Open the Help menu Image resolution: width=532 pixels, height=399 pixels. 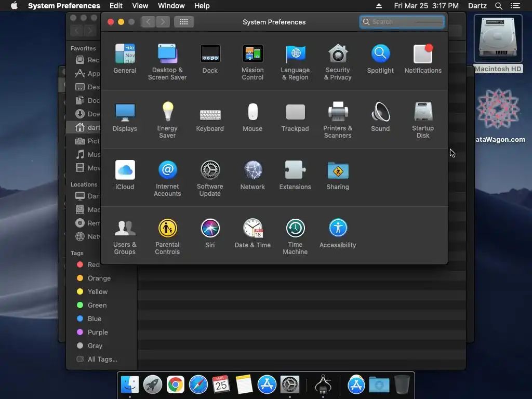[202, 6]
